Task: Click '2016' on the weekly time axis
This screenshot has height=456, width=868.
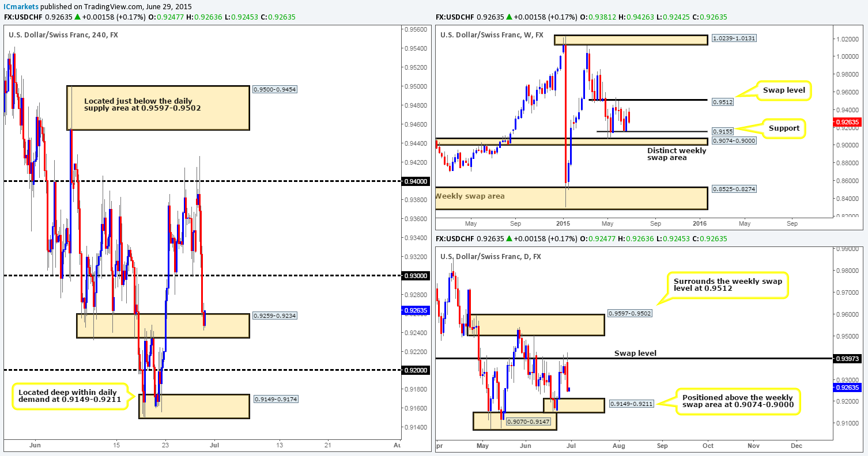Action: [700, 223]
